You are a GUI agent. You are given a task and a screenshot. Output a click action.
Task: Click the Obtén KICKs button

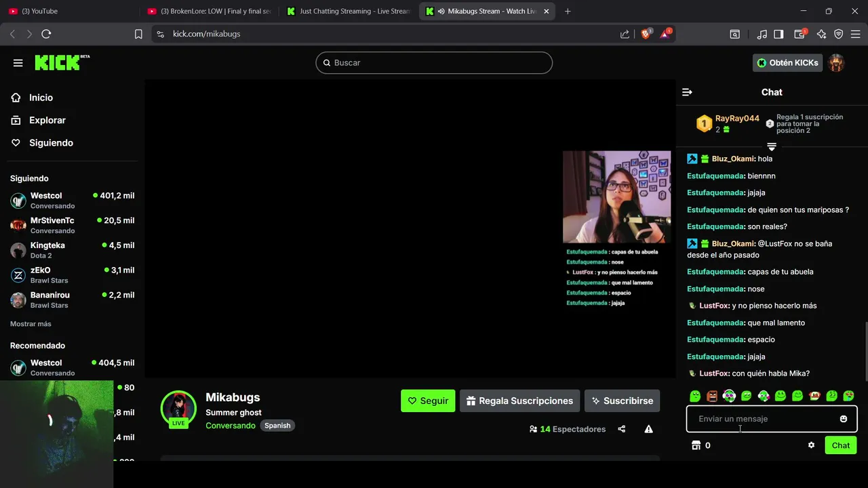787,62
